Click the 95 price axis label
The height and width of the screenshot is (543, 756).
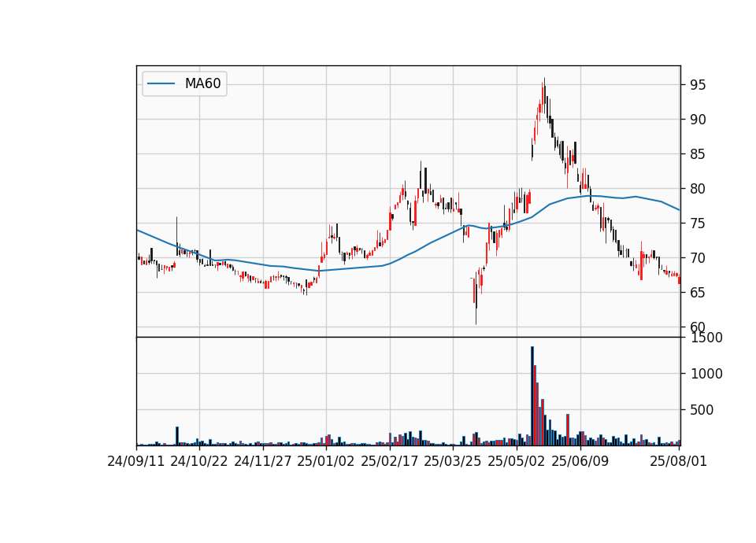698,85
